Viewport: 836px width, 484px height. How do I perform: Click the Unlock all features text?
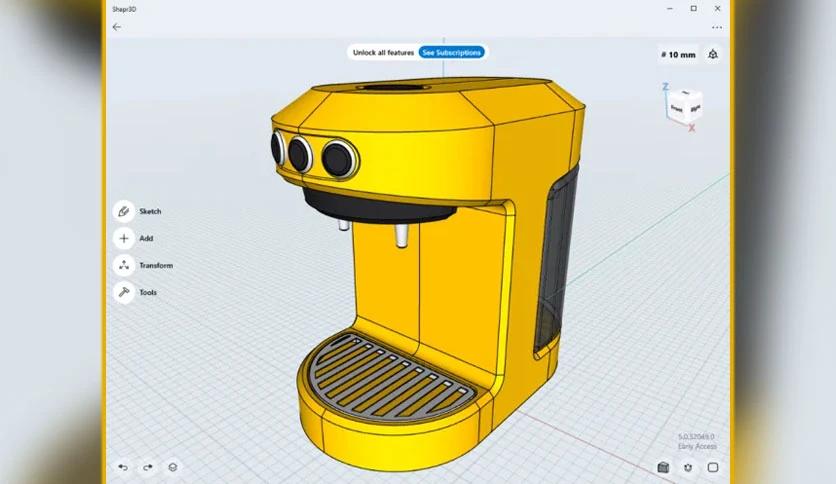pos(383,52)
